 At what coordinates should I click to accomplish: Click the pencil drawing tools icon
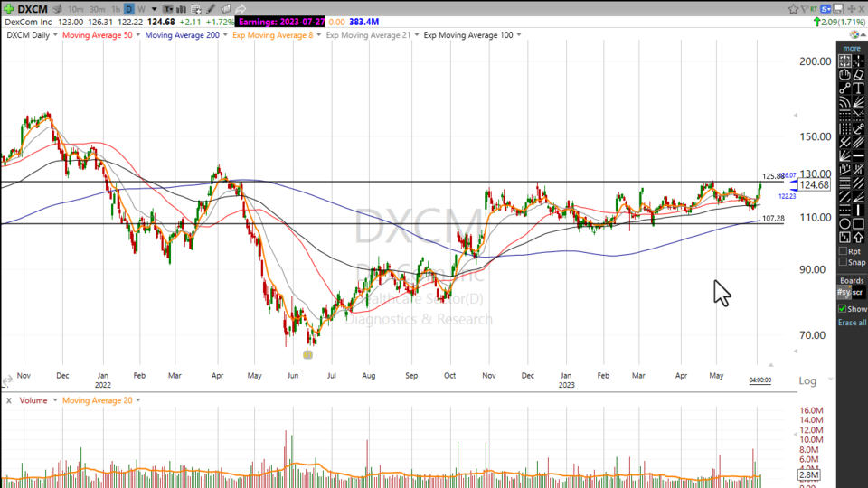tap(211, 9)
